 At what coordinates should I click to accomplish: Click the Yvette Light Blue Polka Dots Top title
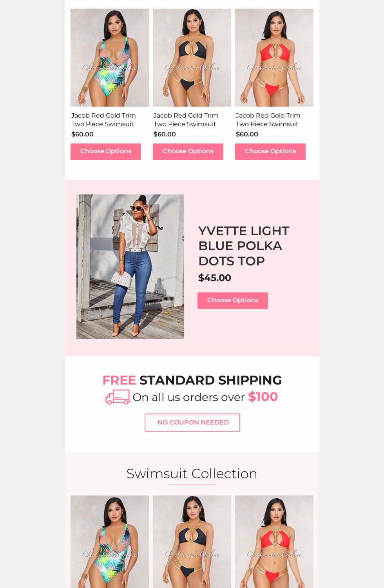(x=244, y=246)
